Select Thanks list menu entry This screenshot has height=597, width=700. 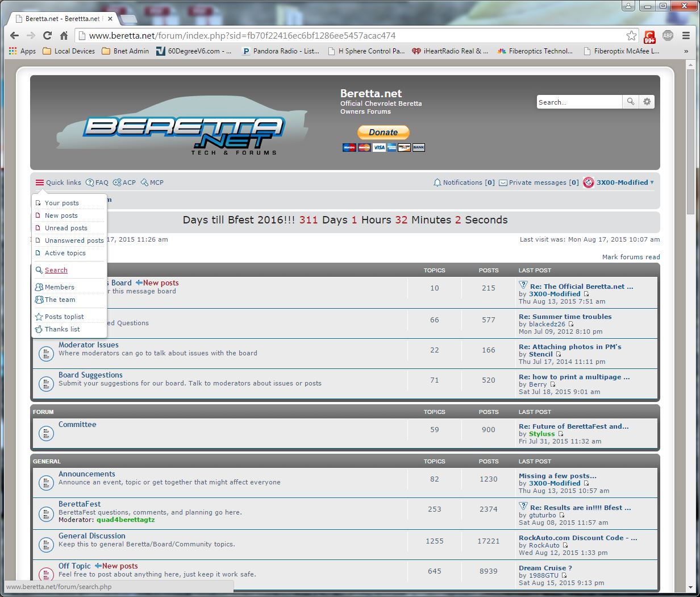click(x=62, y=329)
